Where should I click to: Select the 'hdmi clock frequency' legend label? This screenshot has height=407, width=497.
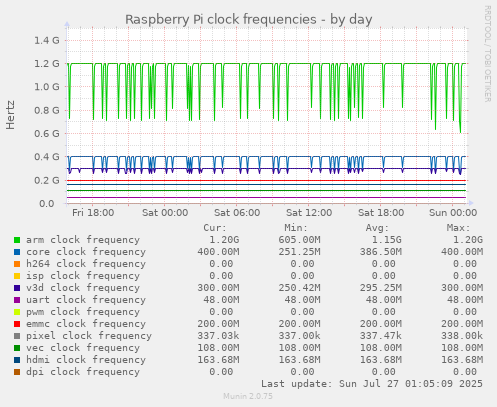coord(86,360)
